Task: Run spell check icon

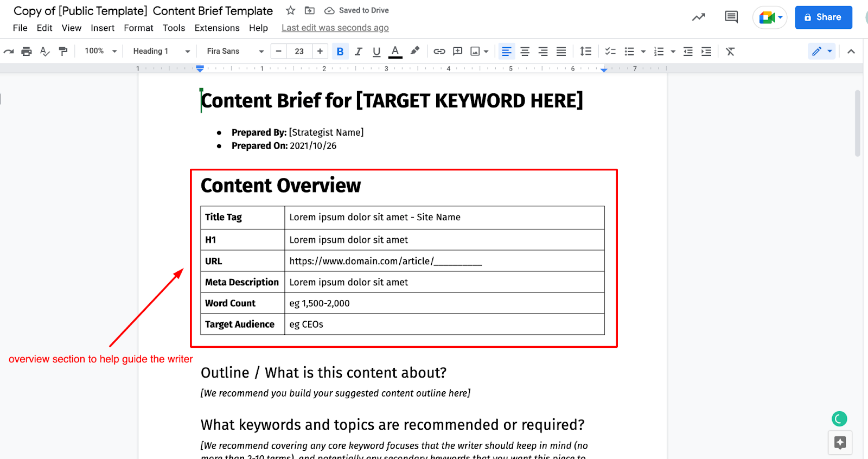Action: pyautogui.click(x=45, y=52)
